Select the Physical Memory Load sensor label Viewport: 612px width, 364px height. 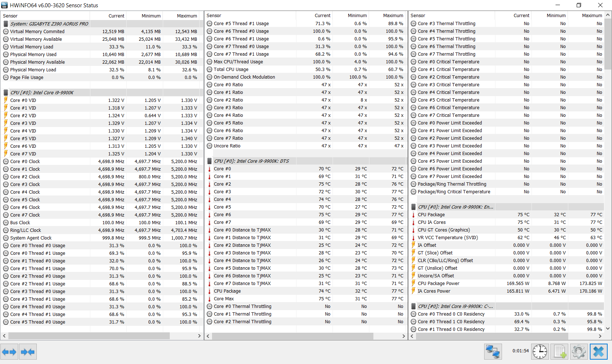pyautogui.click(x=33, y=70)
